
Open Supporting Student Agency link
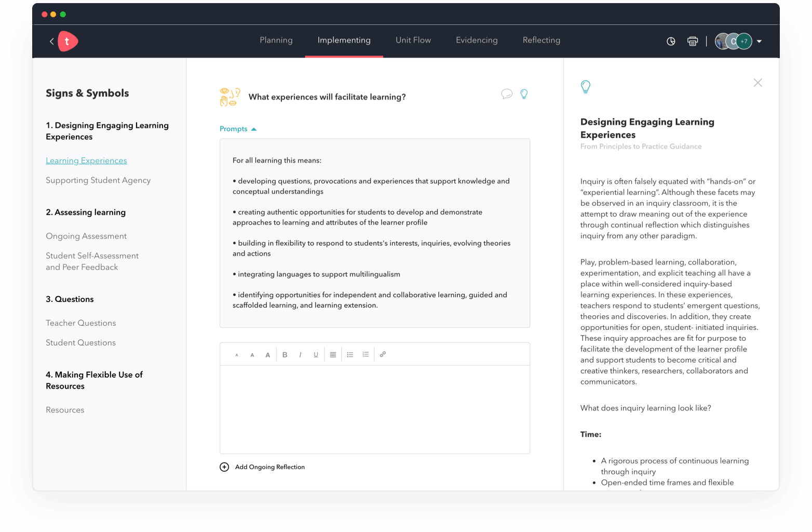click(98, 180)
